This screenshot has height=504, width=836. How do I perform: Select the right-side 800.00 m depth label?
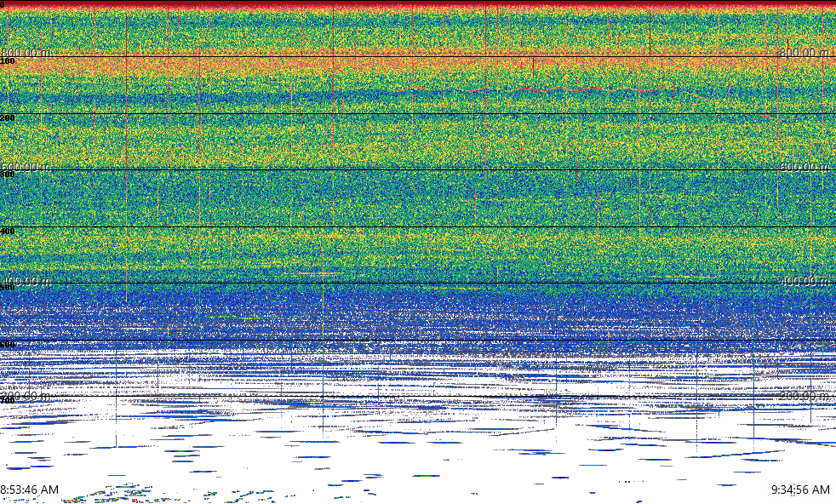click(805, 52)
